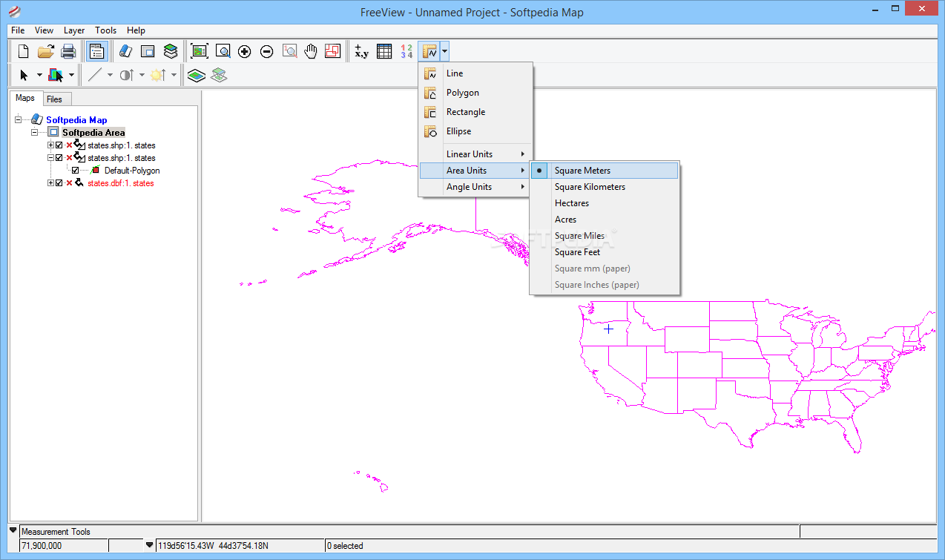Open the x,y coordinate tool
Image resolution: width=945 pixels, height=560 pixels.
(x=361, y=51)
